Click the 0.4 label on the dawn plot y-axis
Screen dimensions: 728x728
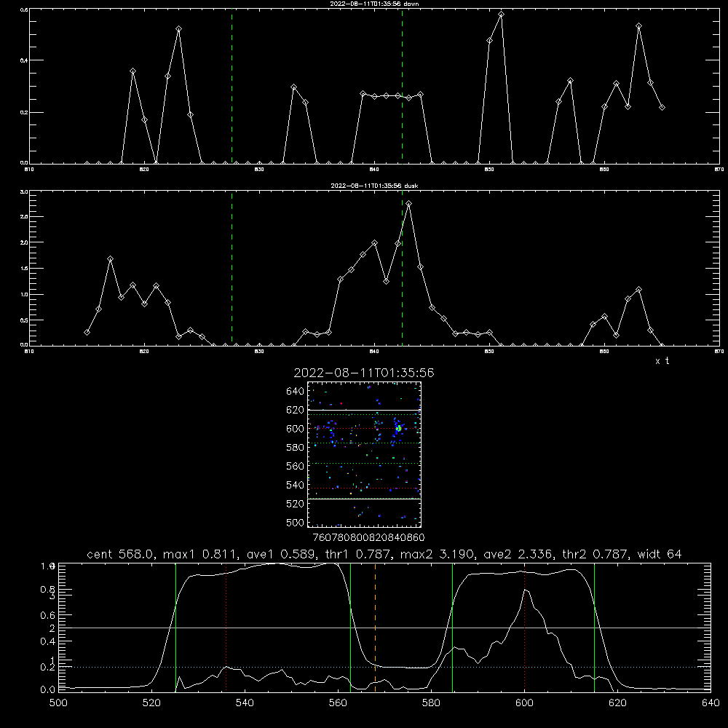23,60
